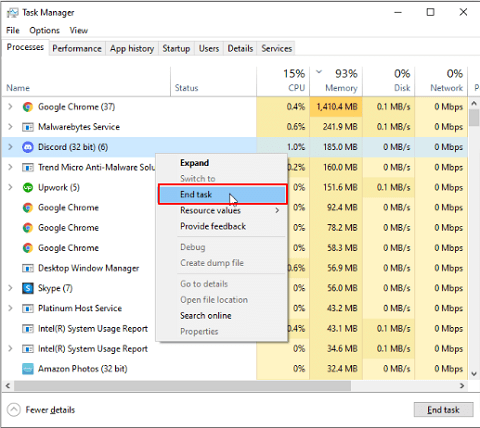Click the Desktop Window Manager icon
The width and height of the screenshot is (480, 428).
pyautogui.click(x=28, y=268)
